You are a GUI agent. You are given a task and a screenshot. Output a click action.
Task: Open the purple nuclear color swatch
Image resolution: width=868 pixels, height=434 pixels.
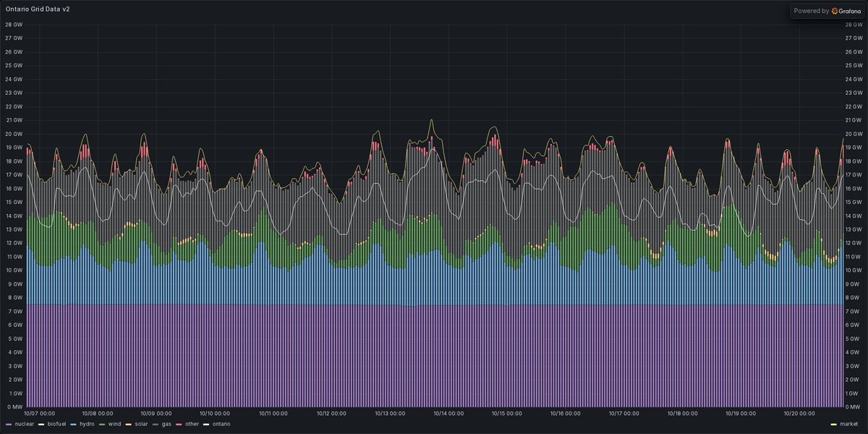coord(9,424)
